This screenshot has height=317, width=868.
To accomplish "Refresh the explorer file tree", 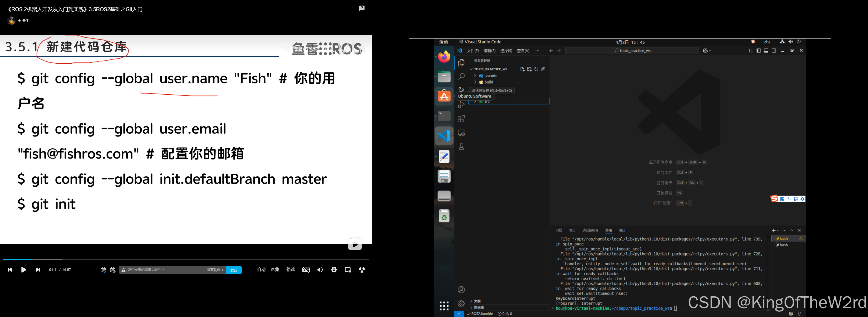I will [536, 69].
